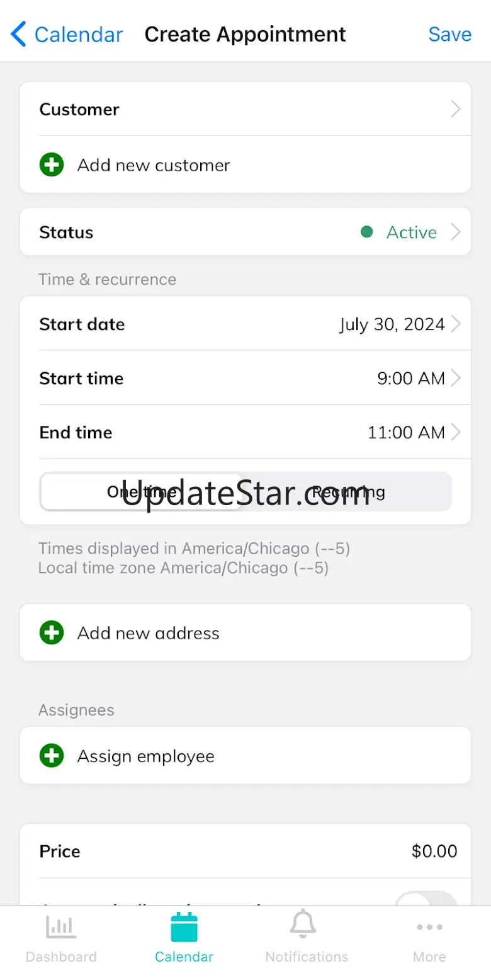Select the One time option
491x980 pixels.
coord(141,492)
